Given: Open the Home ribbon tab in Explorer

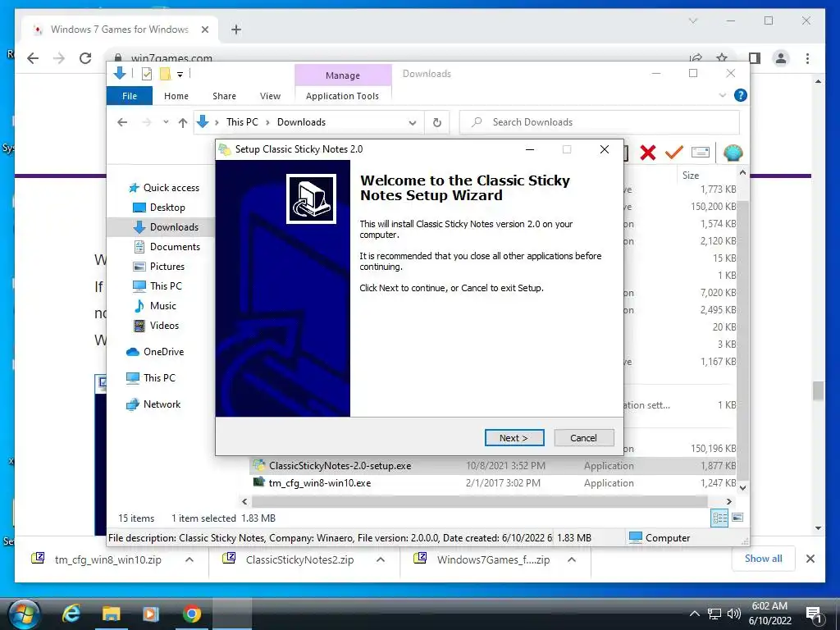Looking at the screenshot, I should click(176, 96).
